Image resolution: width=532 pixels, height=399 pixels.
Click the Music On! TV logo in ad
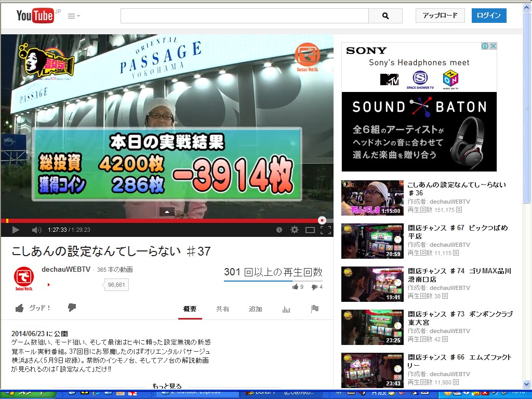pos(450,79)
